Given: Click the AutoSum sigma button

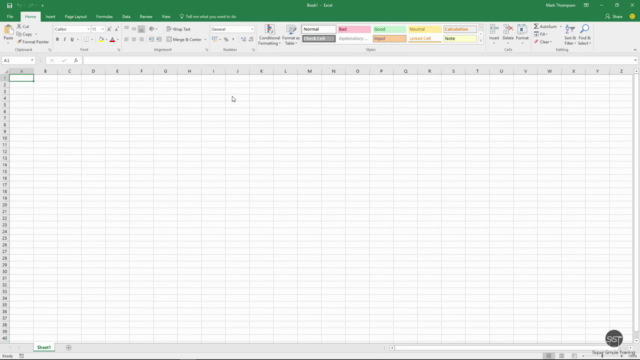Looking at the screenshot, I should point(545,27).
